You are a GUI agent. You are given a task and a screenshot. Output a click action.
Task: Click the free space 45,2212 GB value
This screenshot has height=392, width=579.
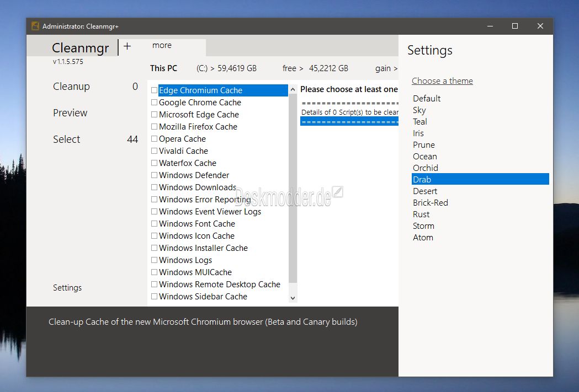pos(328,68)
